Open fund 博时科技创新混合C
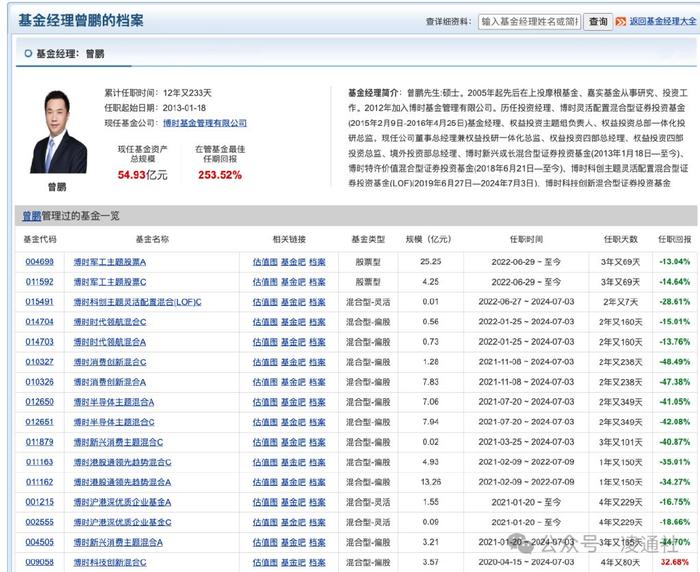 110,563
